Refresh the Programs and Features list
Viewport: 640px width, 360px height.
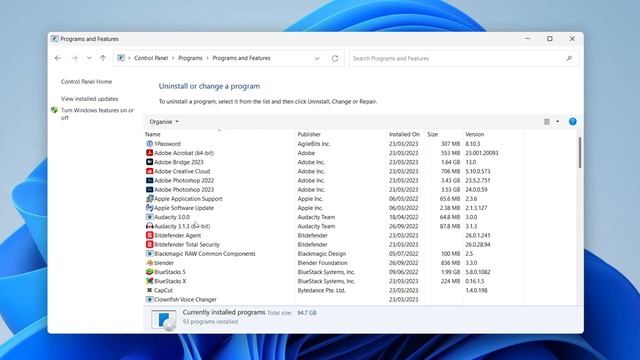[335, 58]
